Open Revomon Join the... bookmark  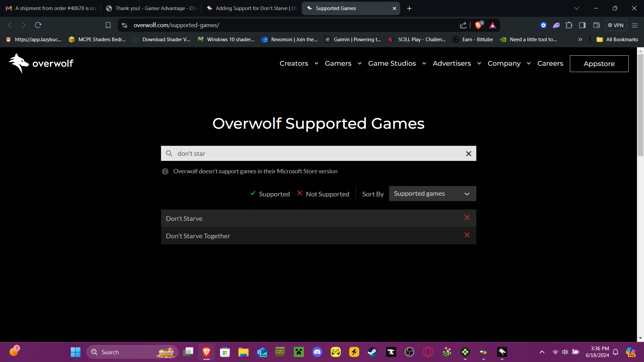point(290,40)
